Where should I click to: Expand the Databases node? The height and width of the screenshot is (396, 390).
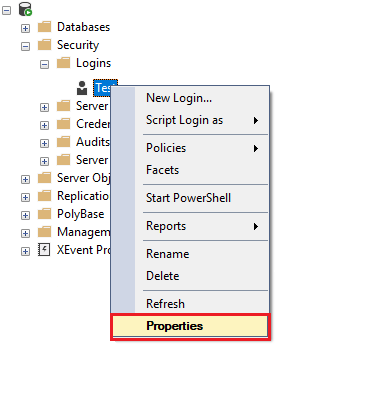point(25,28)
